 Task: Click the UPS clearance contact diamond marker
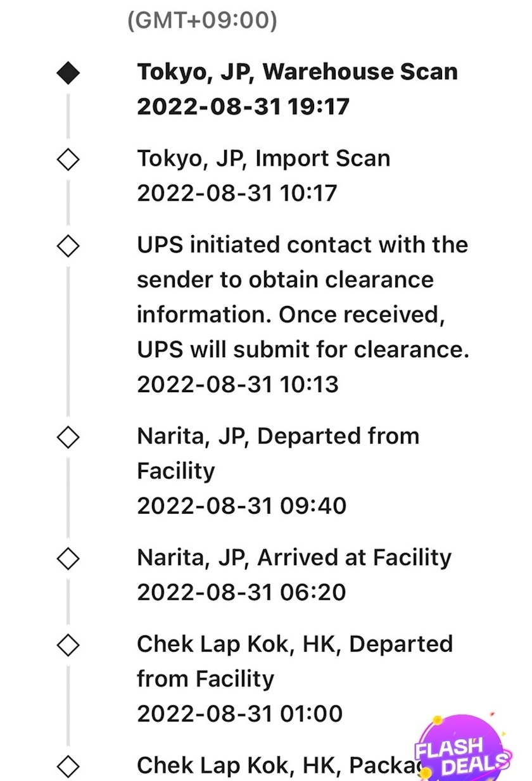click(68, 246)
